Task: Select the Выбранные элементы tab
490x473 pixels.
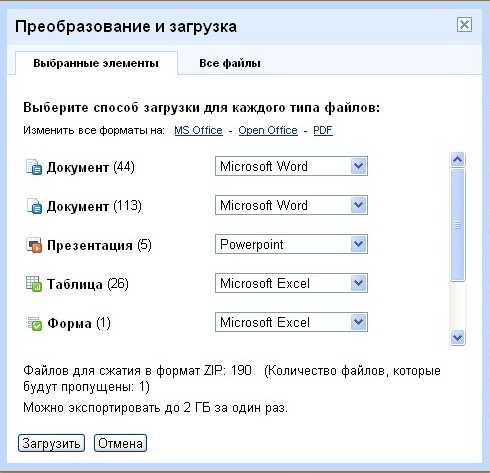Action: pos(96,63)
